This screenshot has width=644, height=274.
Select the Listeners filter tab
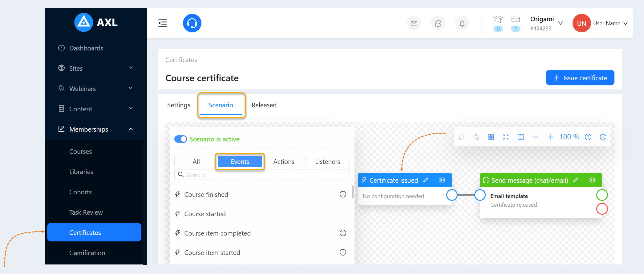click(327, 162)
